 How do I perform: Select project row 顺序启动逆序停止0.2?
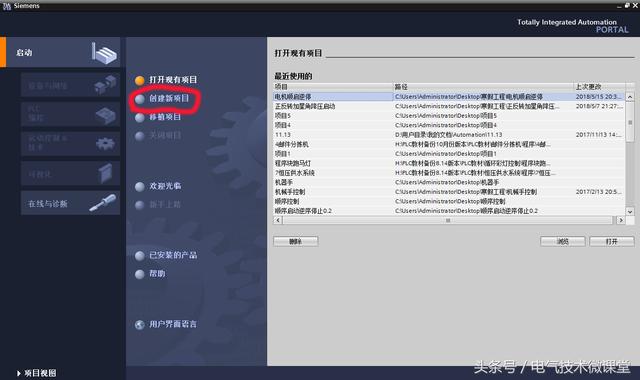point(449,211)
